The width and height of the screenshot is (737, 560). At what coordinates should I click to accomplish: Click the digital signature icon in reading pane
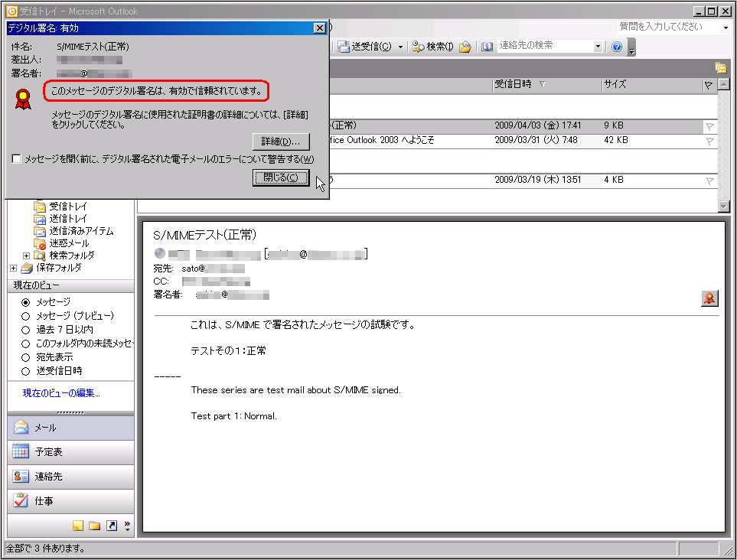(x=709, y=298)
